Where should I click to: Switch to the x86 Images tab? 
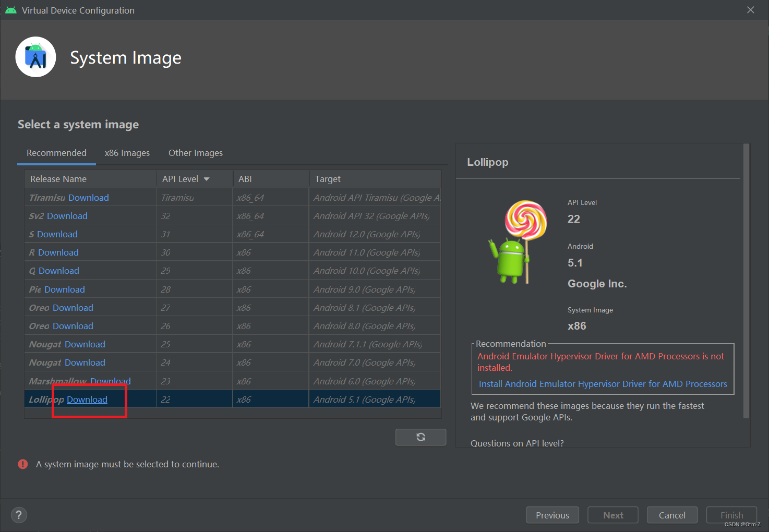[x=127, y=153]
